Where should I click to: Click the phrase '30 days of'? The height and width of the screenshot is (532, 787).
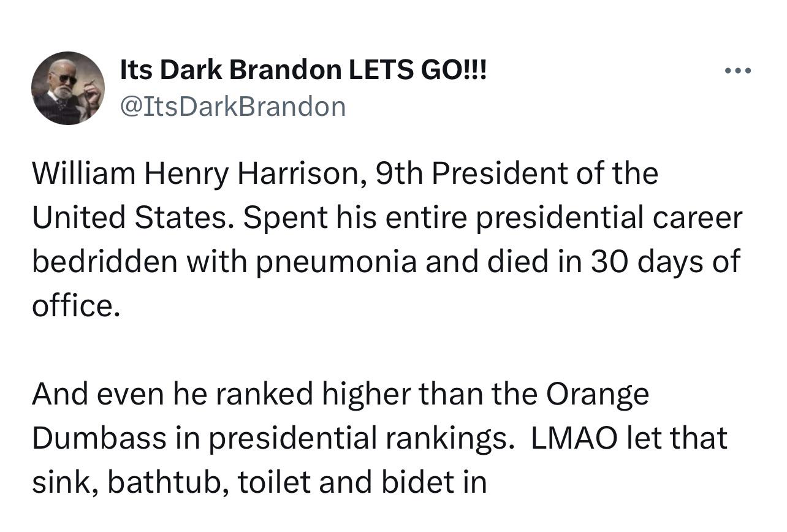[x=666, y=262]
